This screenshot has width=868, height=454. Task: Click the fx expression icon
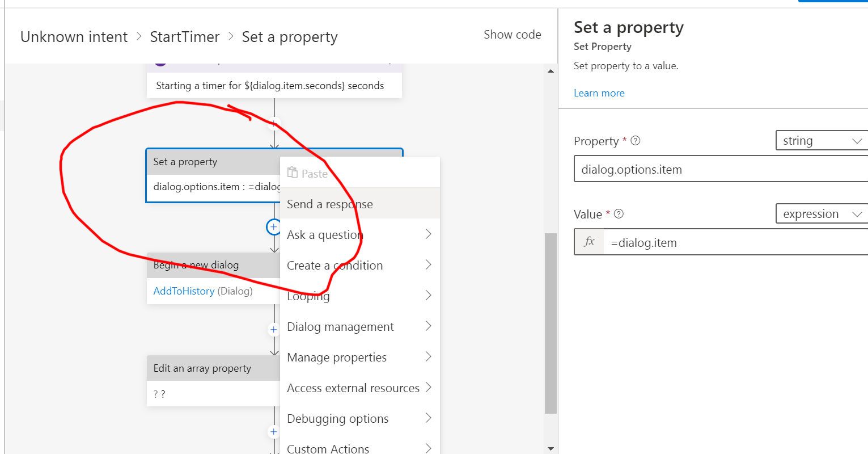coord(589,242)
